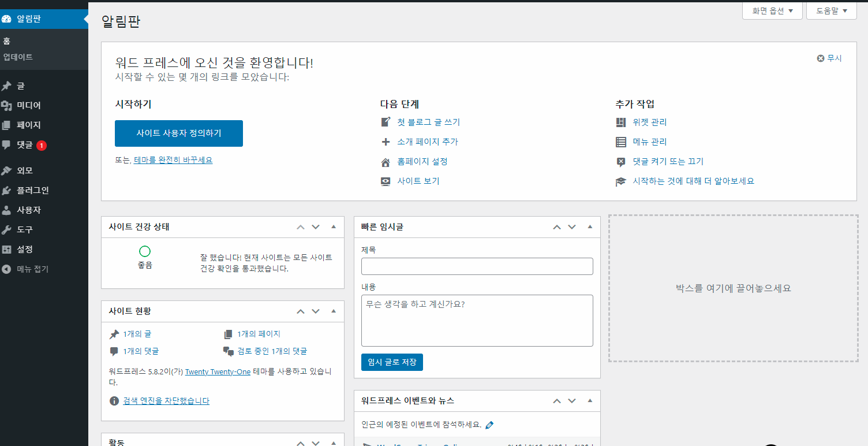The width and height of the screenshot is (868, 446).
Task: Open the 화면 옵션 dropdown
Action: click(772, 10)
